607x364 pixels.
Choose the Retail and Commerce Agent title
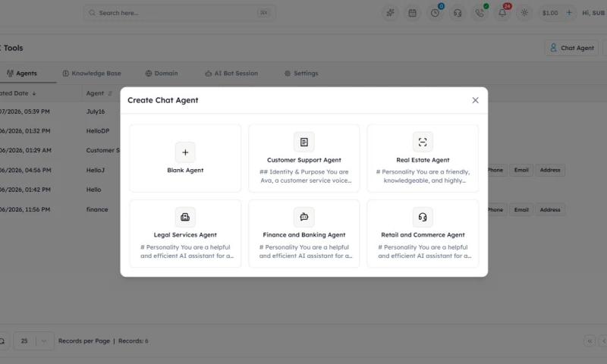[423, 235]
